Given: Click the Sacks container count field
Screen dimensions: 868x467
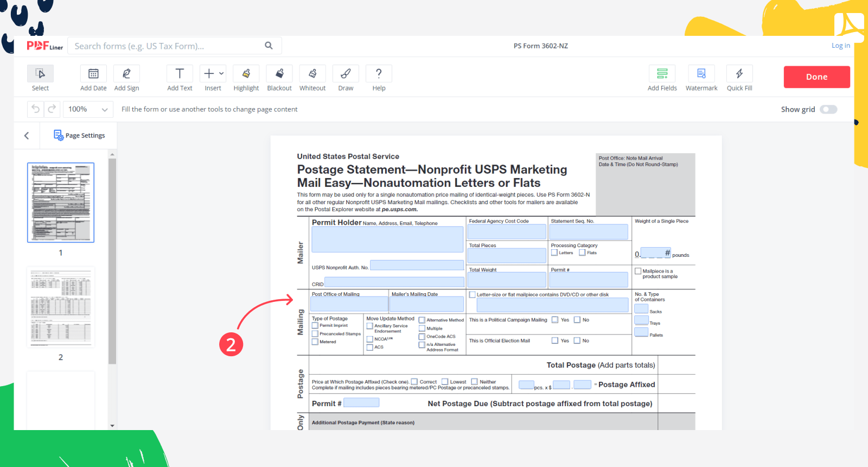Looking at the screenshot, I should tap(641, 308).
